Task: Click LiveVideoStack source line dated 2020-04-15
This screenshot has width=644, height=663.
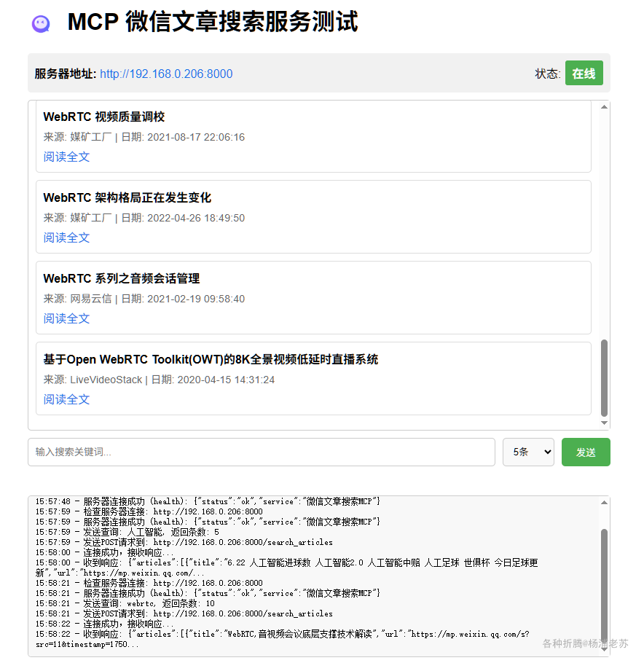Action: (159, 380)
